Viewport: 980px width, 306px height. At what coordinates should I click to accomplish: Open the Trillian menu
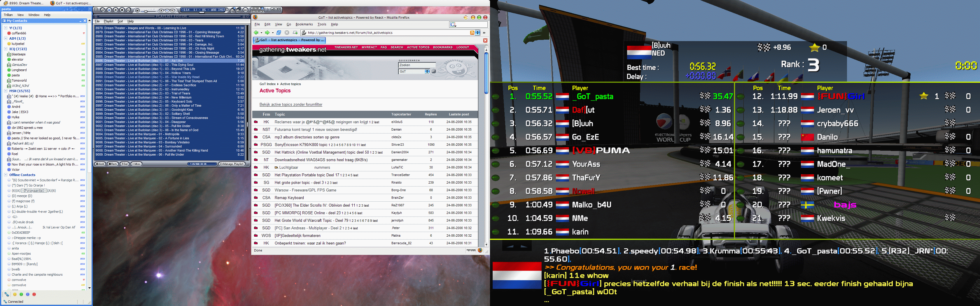click(x=8, y=15)
